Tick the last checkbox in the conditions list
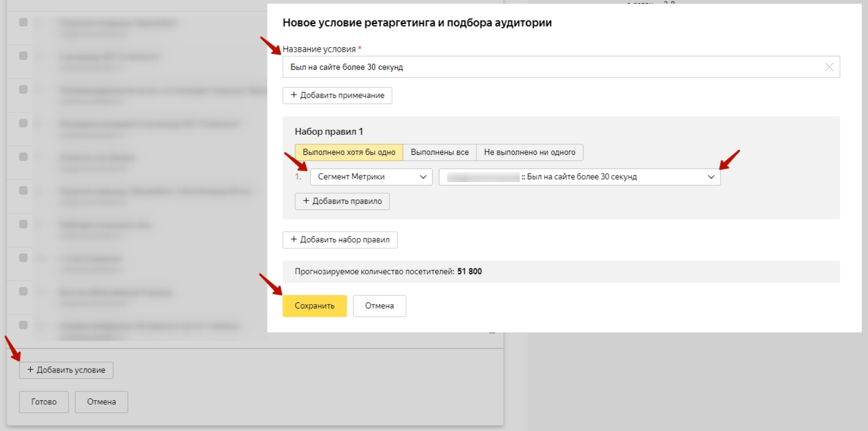Viewport: 868px width, 431px height. pos(23,324)
